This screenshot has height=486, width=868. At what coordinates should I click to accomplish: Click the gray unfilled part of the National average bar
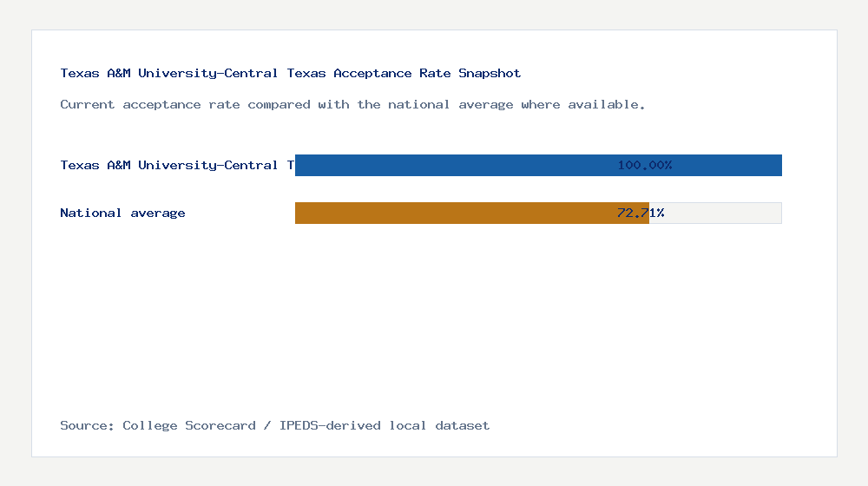coord(720,213)
